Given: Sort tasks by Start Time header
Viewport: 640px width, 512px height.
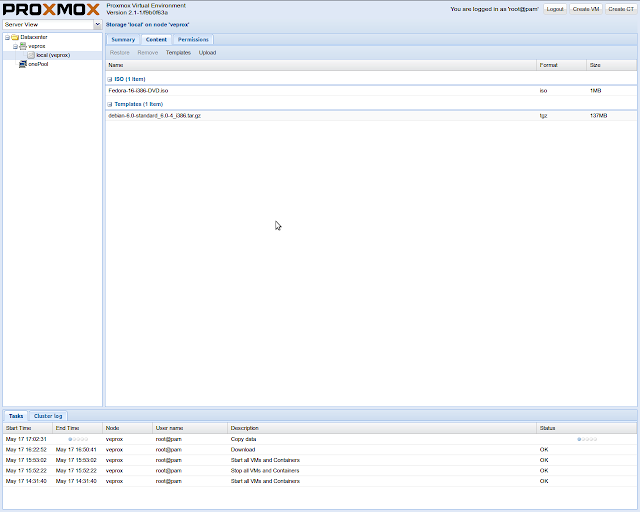Looking at the screenshot, I should (x=28, y=428).
